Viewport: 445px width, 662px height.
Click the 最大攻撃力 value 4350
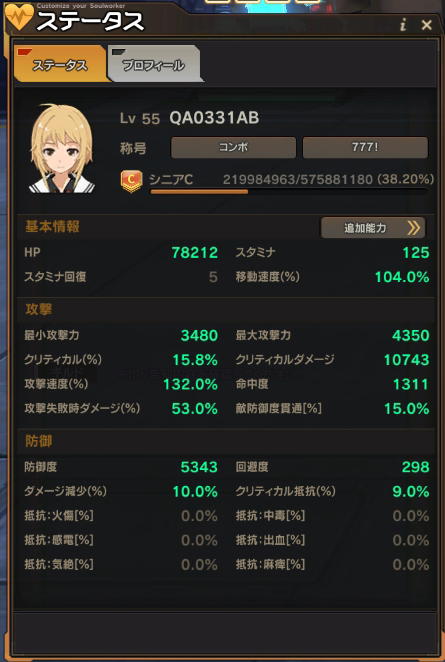pyautogui.click(x=411, y=336)
